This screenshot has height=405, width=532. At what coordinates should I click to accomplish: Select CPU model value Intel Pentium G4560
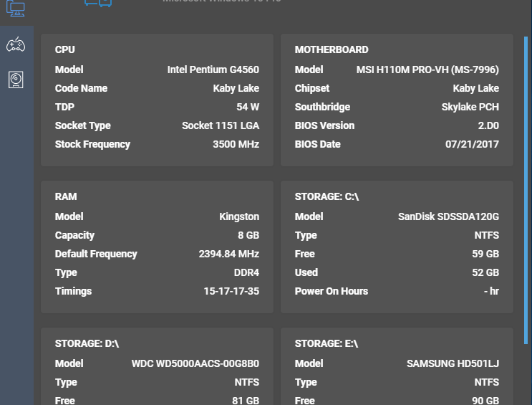[213, 70]
